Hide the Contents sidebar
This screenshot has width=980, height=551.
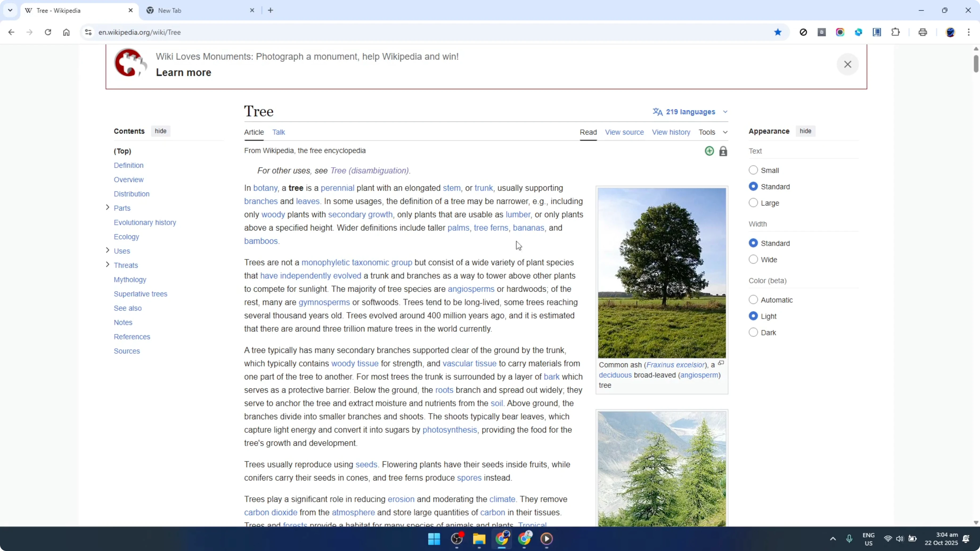[161, 131]
